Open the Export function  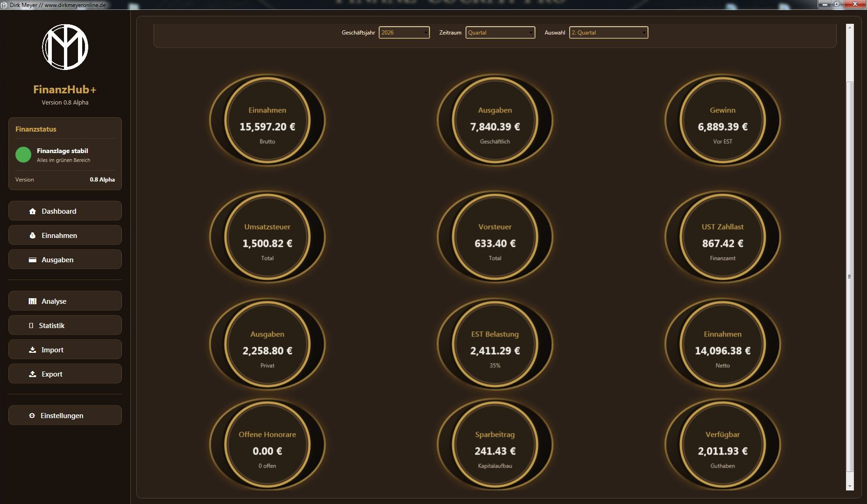click(x=65, y=374)
